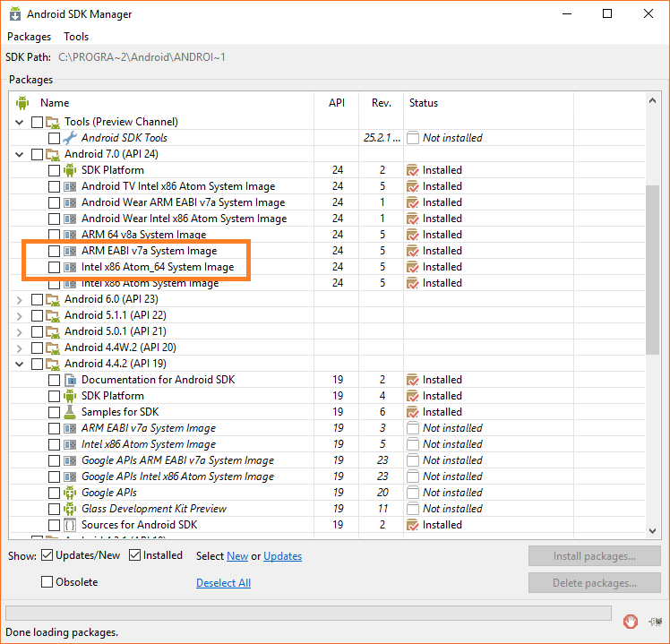Click the Deselect All link
Viewport: 670px width, 644px height.
[x=223, y=583]
